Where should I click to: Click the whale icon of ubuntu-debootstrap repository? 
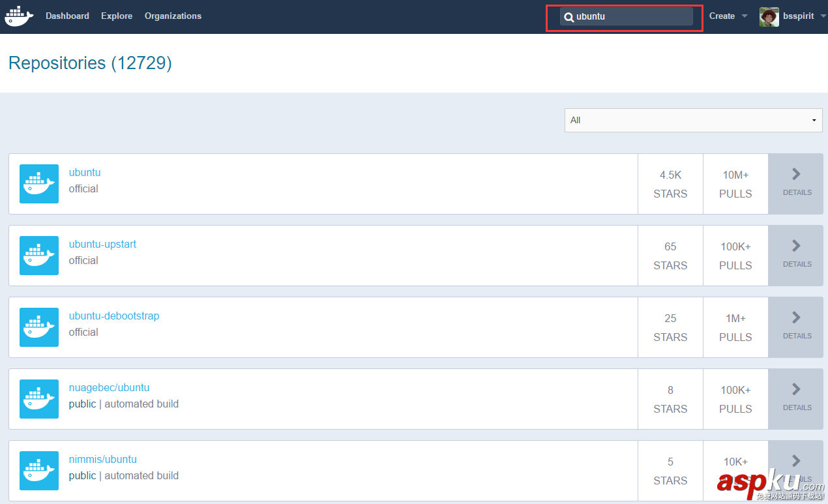tap(39, 327)
